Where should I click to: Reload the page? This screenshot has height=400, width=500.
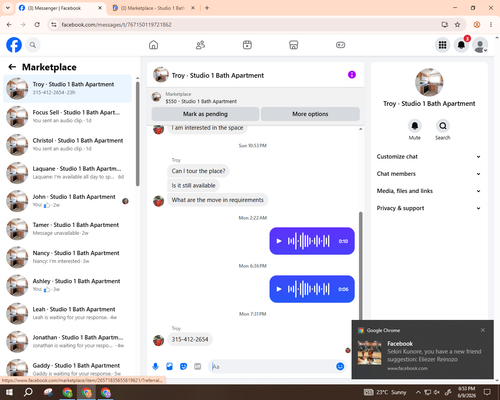[37, 25]
